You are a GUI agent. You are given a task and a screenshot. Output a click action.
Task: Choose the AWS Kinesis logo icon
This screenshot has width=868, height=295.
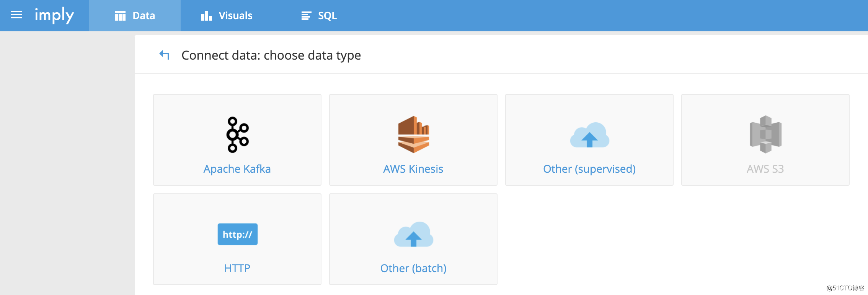pyautogui.click(x=414, y=135)
